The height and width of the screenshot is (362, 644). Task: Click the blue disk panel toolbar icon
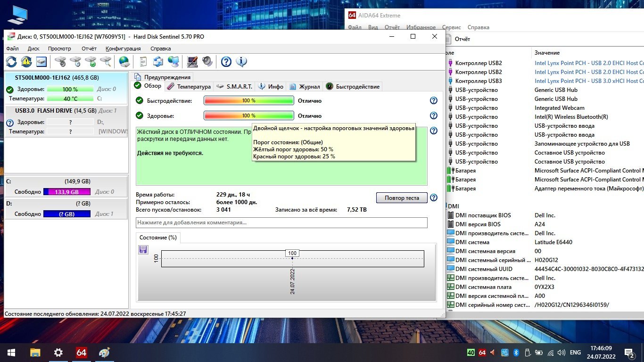41,62
